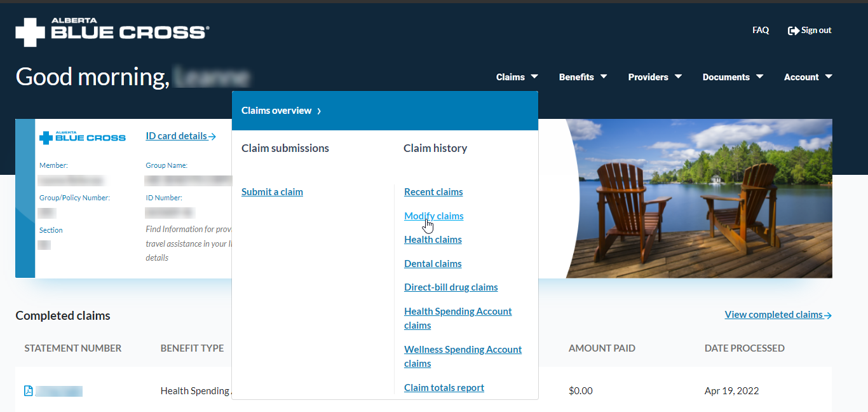Click the Group/Policy Number label
The image size is (868, 412).
point(74,198)
